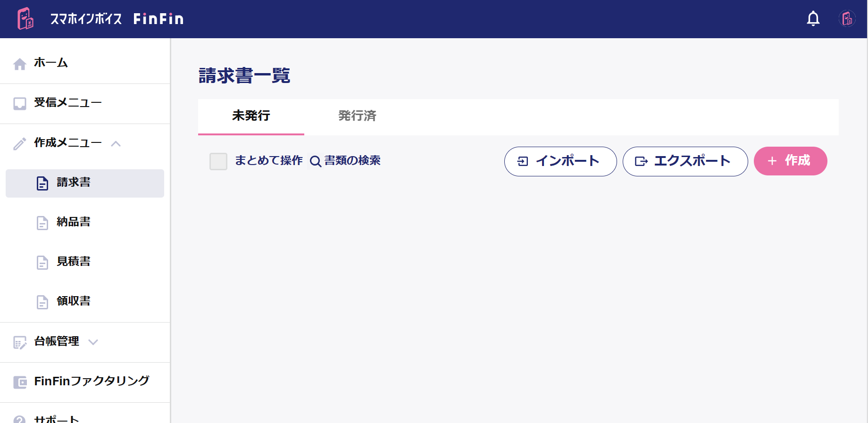Viewport: 868px width, 423px height.
Task: Click the pencil icon for 作成メニュー
Action: pyautogui.click(x=20, y=144)
